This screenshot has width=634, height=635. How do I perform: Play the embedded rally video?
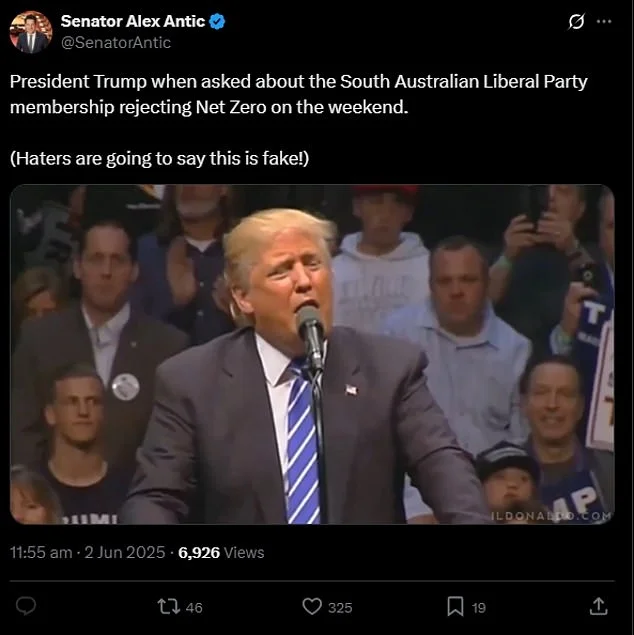[x=312, y=354]
